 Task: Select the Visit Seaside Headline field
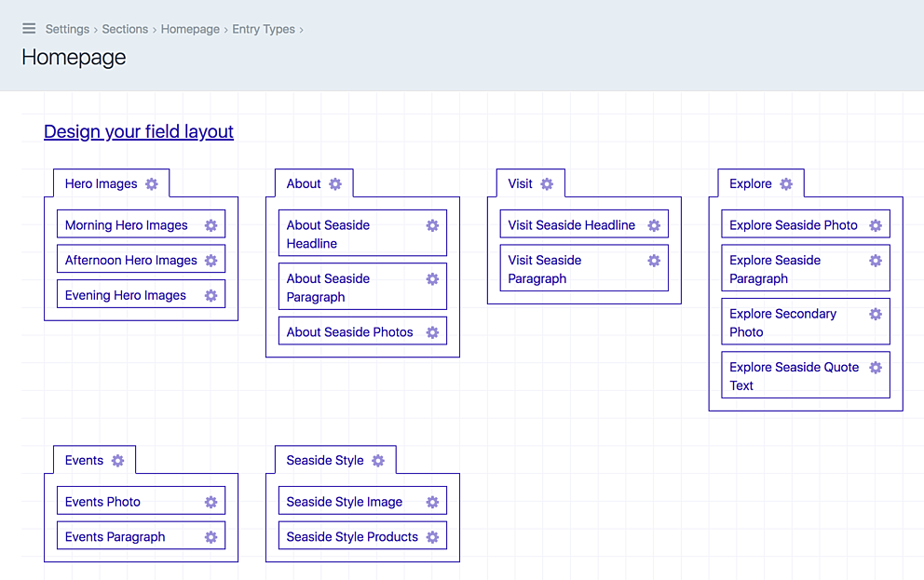(x=584, y=224)
